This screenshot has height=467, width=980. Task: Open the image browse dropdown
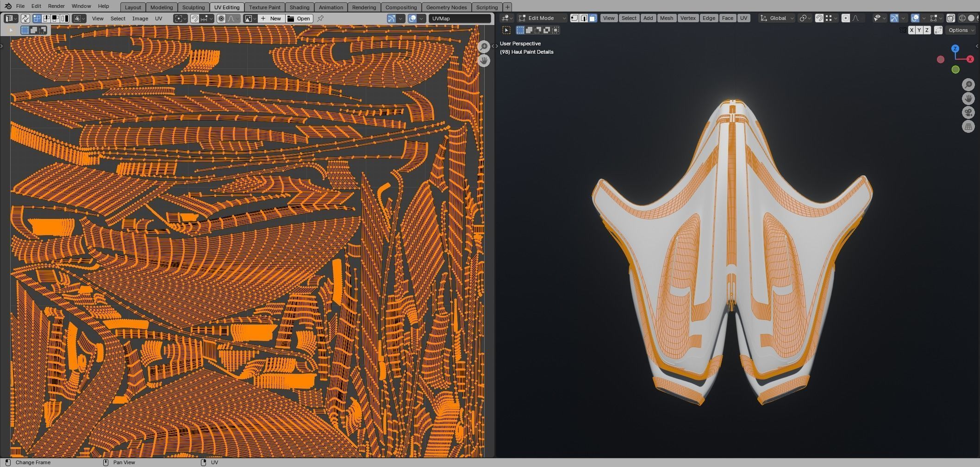tap(250, 19)
